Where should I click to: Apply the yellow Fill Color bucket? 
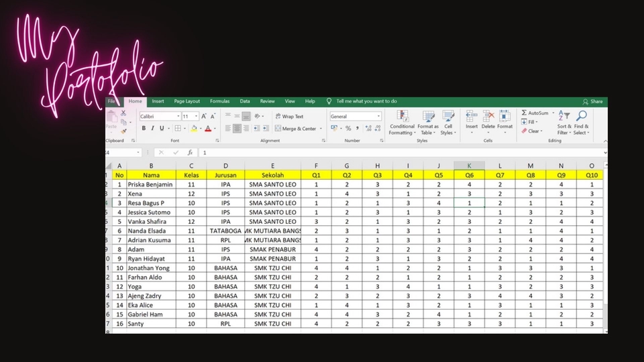pos(194,129)
